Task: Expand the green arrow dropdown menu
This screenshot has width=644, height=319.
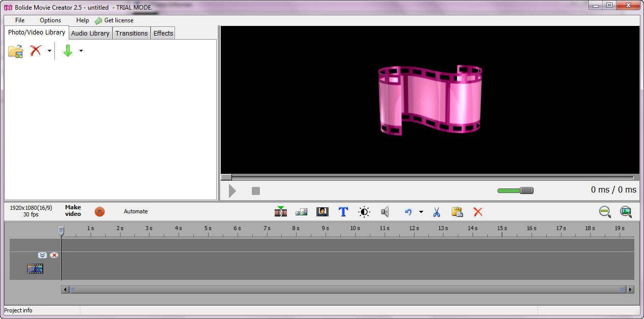Action: 81,51
